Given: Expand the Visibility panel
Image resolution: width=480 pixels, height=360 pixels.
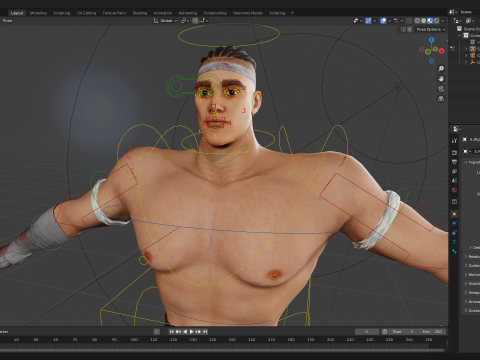Looking at the screenshot, I should point(466,283).
